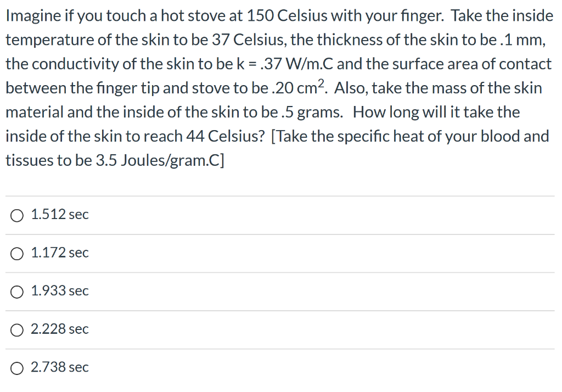The height and width of the screenshot is (392, 562).
Task: Select the radio button for 1.172 sec
Action: (16, 254)
